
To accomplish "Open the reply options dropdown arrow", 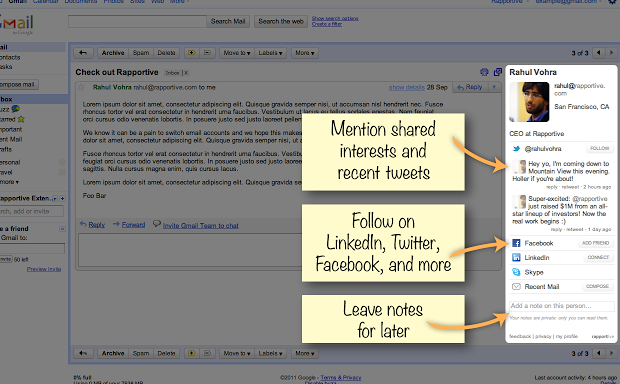I will pos(494,87).
